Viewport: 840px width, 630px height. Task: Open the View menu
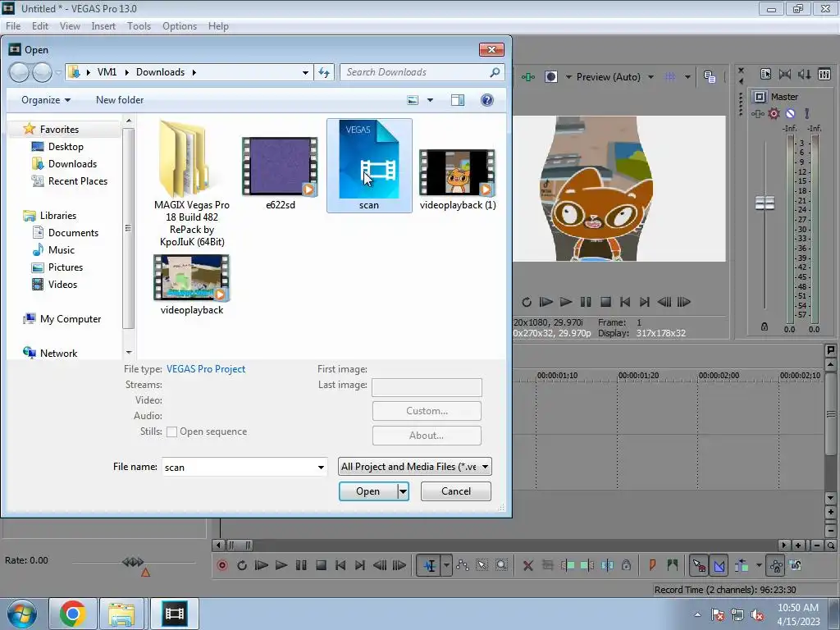(70, 25)
